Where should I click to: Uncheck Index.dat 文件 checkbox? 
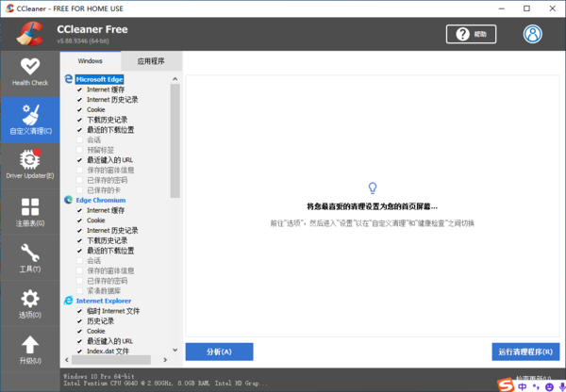(80, 351)
